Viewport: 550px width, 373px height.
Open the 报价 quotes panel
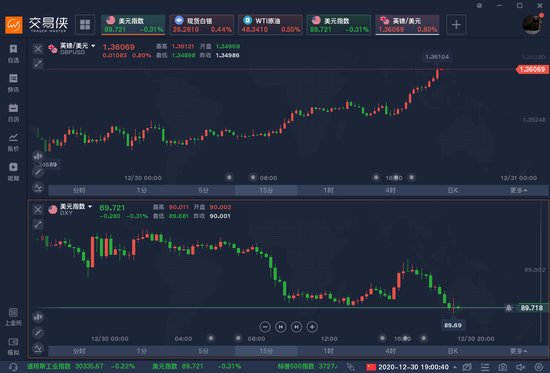coord(13,142)
